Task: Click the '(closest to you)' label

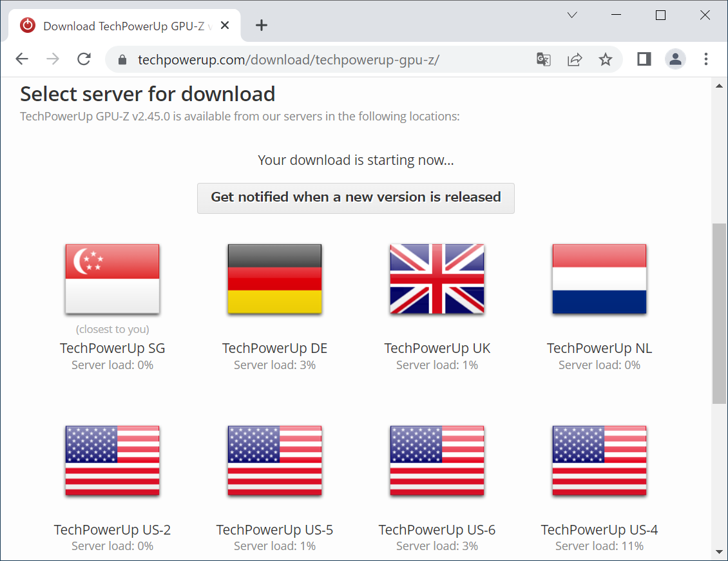Action: (x=112, y=330)
